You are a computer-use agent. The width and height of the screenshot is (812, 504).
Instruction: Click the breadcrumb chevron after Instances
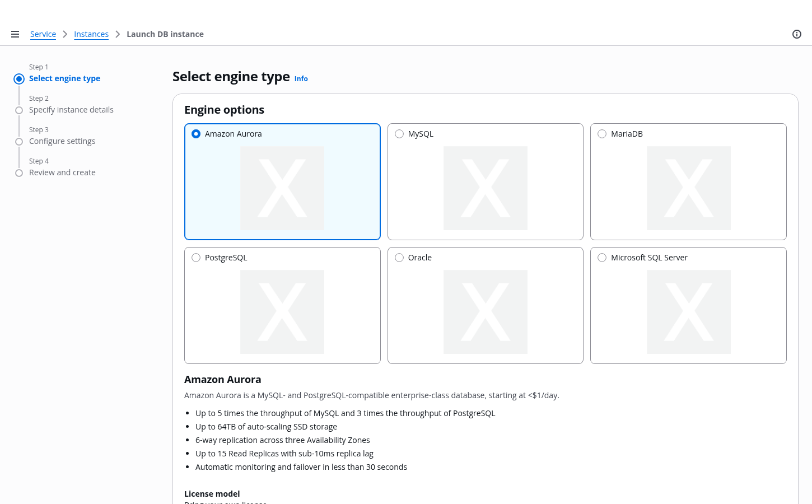[x=118, y=34]
